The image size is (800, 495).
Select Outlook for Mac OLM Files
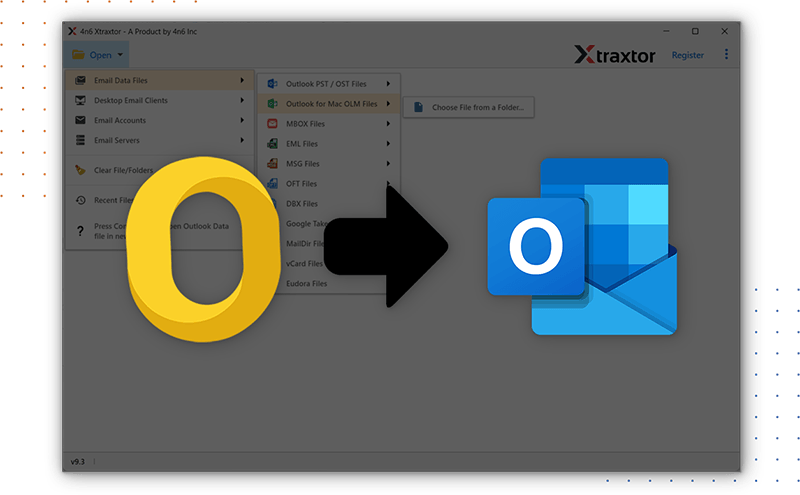click(328, 104)
